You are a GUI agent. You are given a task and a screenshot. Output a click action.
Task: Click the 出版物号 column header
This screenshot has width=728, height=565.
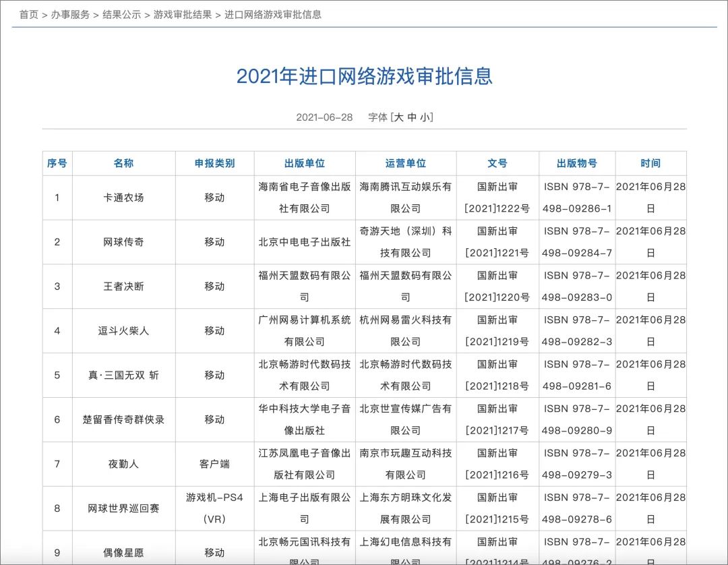(577, 163)
